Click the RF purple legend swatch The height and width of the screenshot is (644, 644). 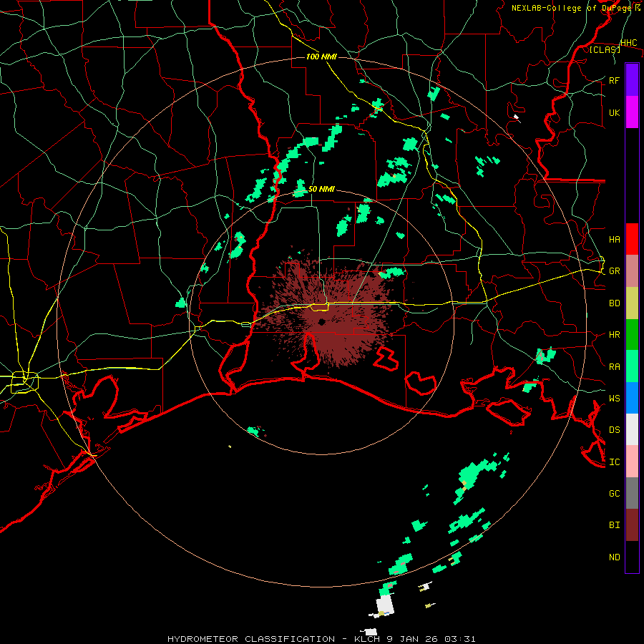coord(632,80)
